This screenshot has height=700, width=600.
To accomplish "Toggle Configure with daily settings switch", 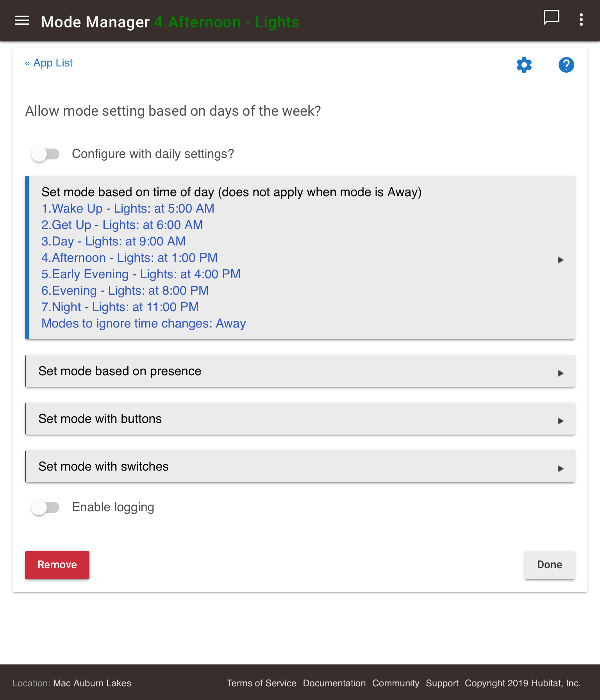I will pos(45,154).
